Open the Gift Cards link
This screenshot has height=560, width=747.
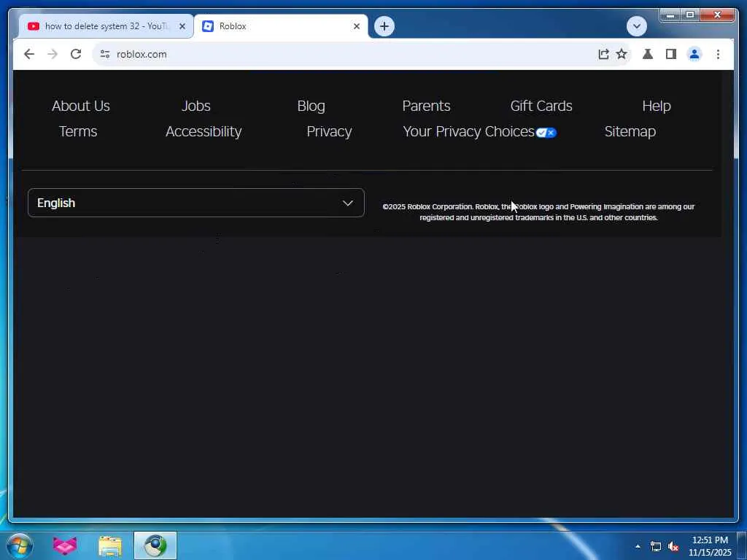point(541,106)
